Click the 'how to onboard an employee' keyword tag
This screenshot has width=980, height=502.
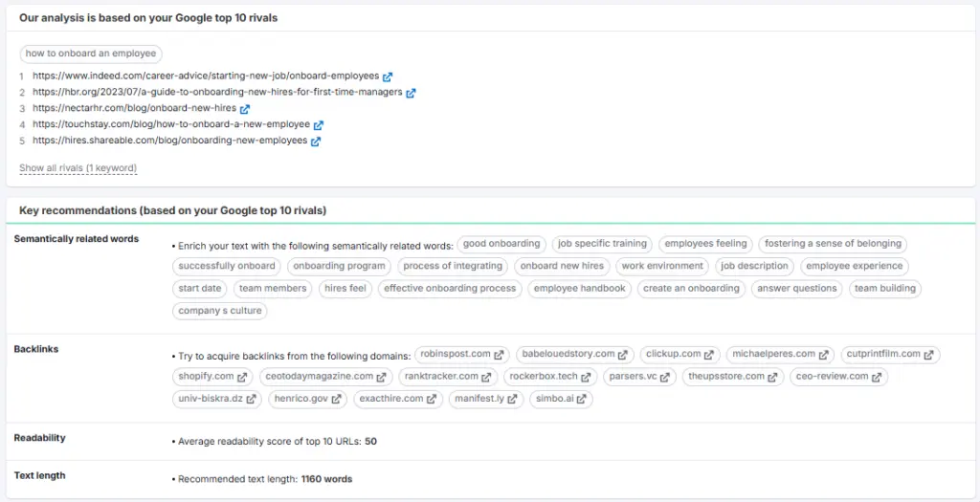click(91, 55)
